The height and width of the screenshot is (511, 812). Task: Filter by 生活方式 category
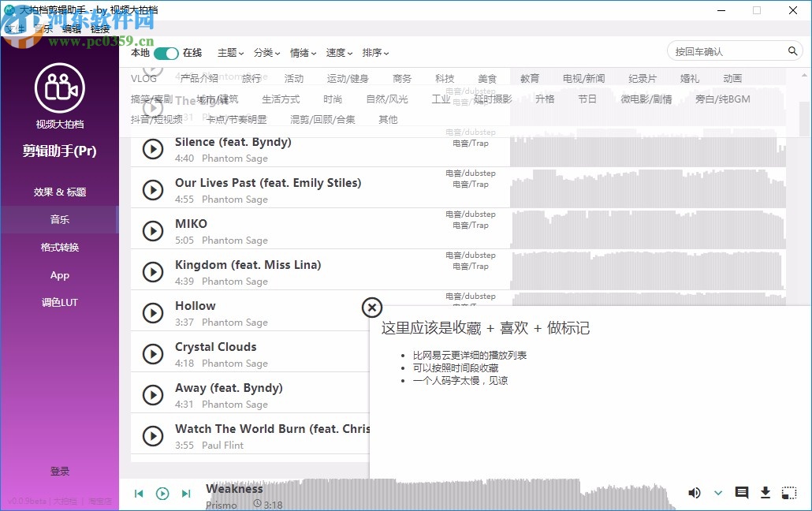coord(281,99)
